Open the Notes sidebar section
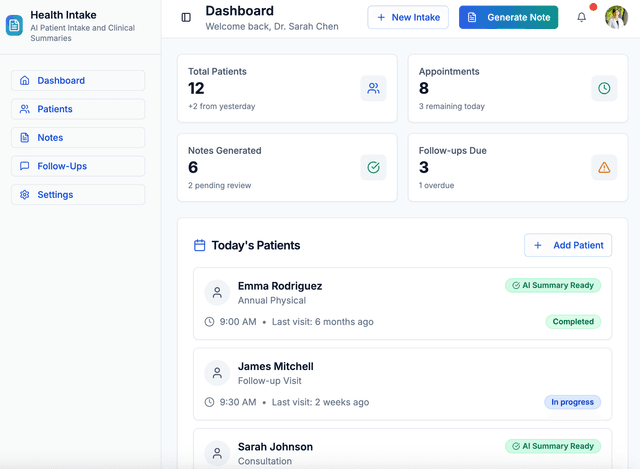Viewport: 640px width, 469px height. [78, 138]
